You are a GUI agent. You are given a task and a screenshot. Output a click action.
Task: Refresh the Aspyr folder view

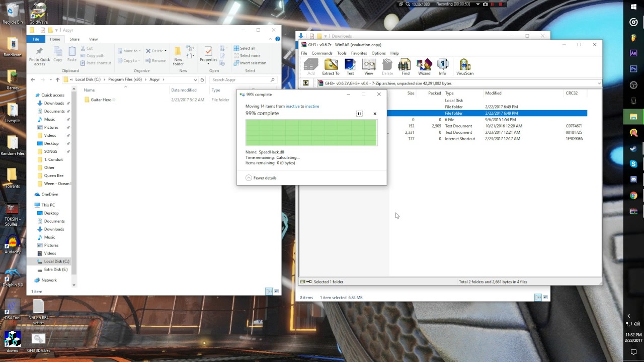click(x=202, y=79)
